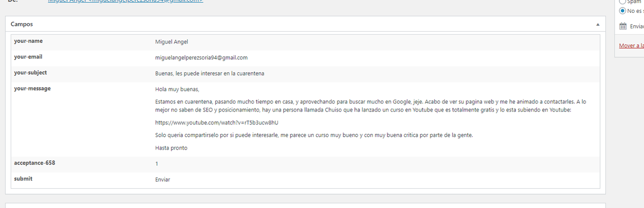Click the Campos panel heading
The height and width of the screenshot is (208, 644).
(x=22, y=25)
